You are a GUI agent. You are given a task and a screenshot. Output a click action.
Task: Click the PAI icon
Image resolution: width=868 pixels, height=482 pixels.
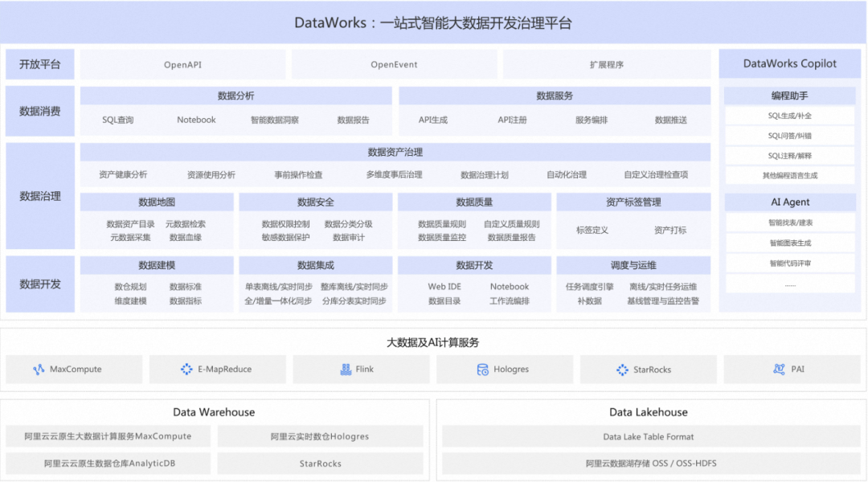(779, 369)
